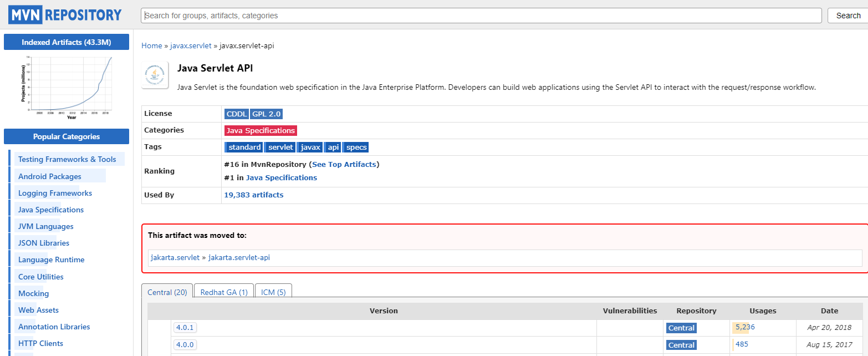Open version 4.0.0
The width and height of the screenshot is (868, 356).
coord(185,344)
